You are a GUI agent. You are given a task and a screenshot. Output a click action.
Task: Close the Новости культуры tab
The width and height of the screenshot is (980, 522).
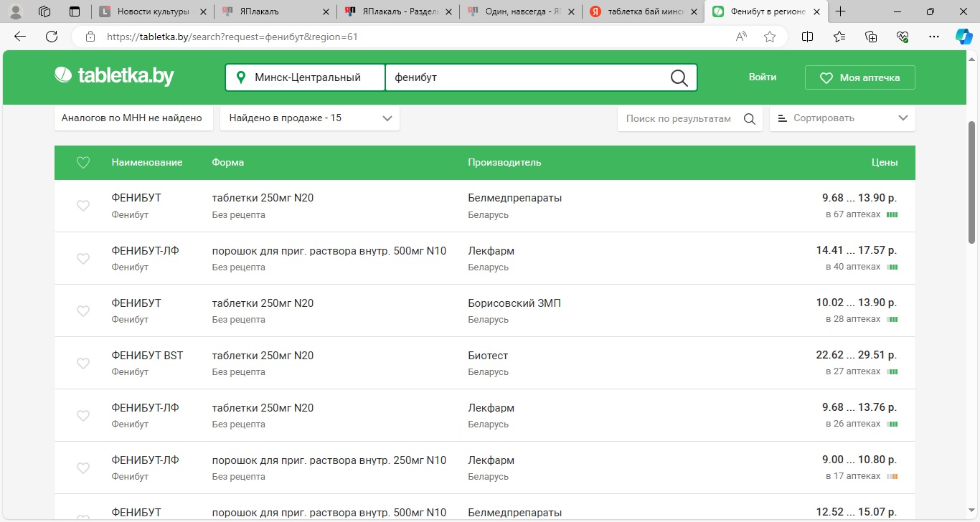[x=203, y=11]
